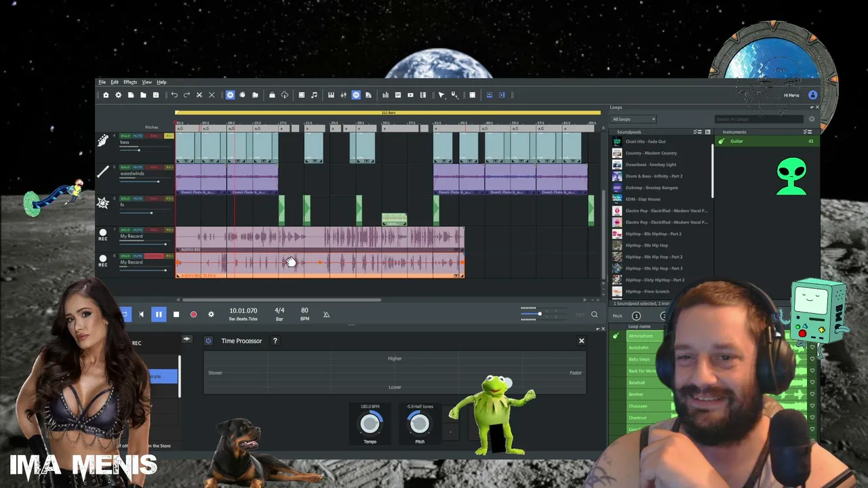Open the mouse pointer mode dropdown
868x488 pixels.
[x=442, y=95]
